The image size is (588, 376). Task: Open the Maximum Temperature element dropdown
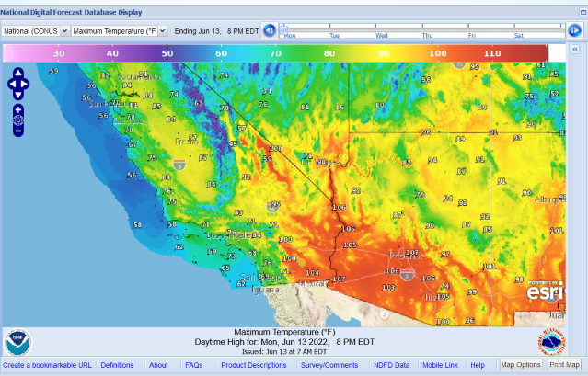(x=120, y=31)
